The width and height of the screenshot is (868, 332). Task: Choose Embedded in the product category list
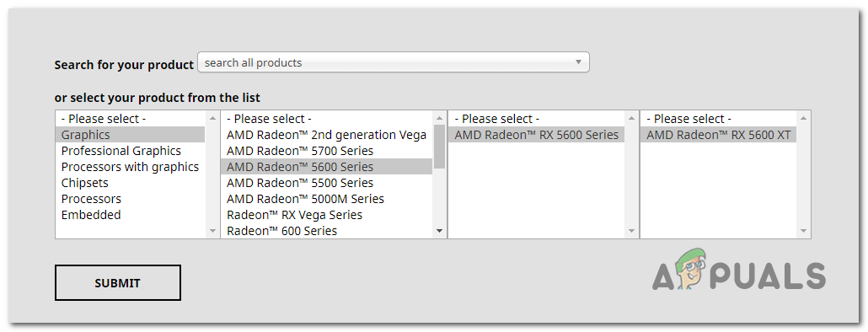130,215
